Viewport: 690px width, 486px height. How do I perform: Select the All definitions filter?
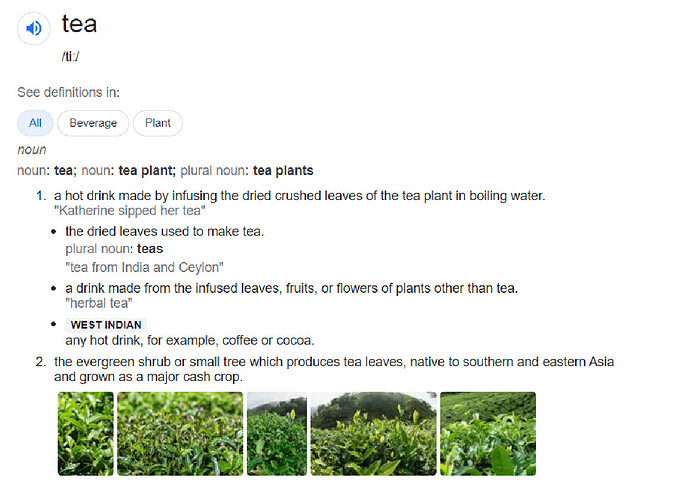click(x=35, y=123)
